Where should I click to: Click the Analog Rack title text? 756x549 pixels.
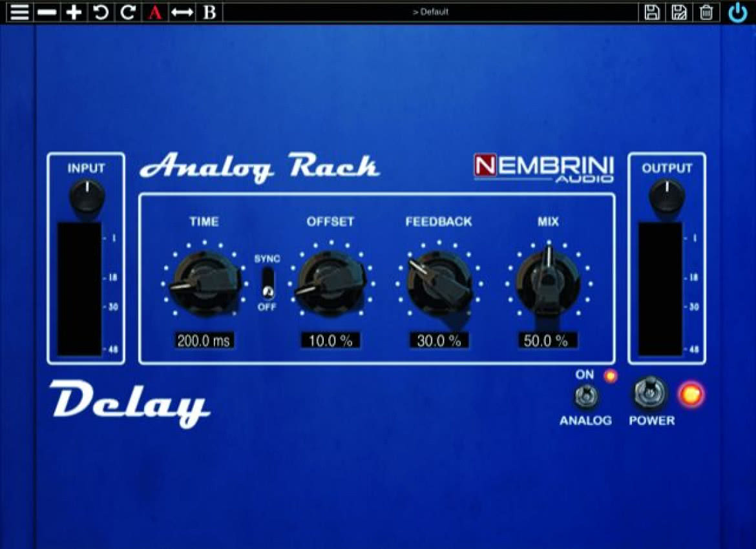click(x=259, y=167)
